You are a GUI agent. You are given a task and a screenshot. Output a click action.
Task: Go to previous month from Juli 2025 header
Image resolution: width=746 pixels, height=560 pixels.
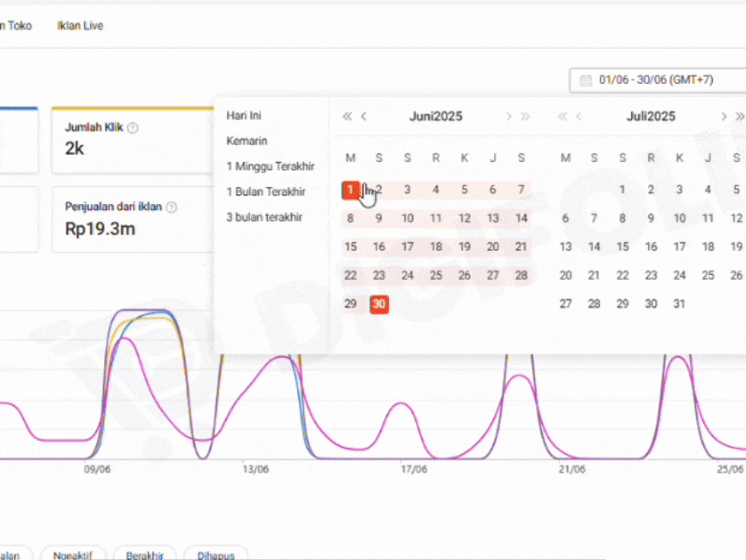pos(579,116)
